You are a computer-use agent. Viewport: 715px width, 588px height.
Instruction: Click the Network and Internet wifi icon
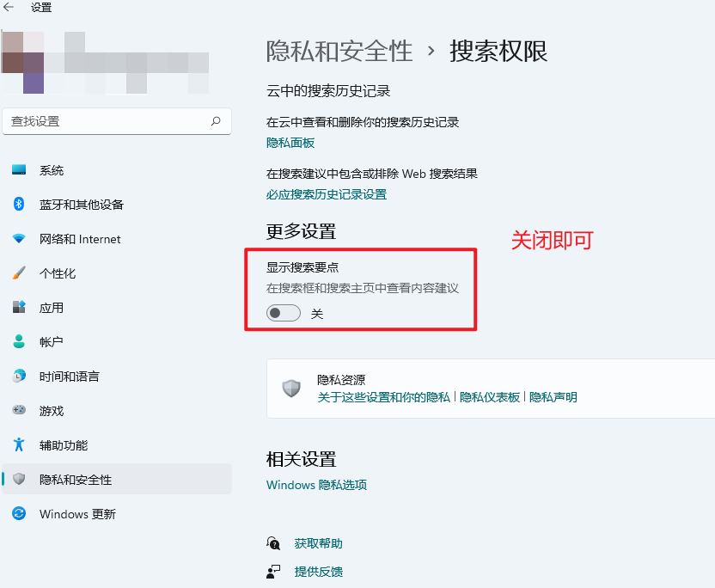point(19,239)
